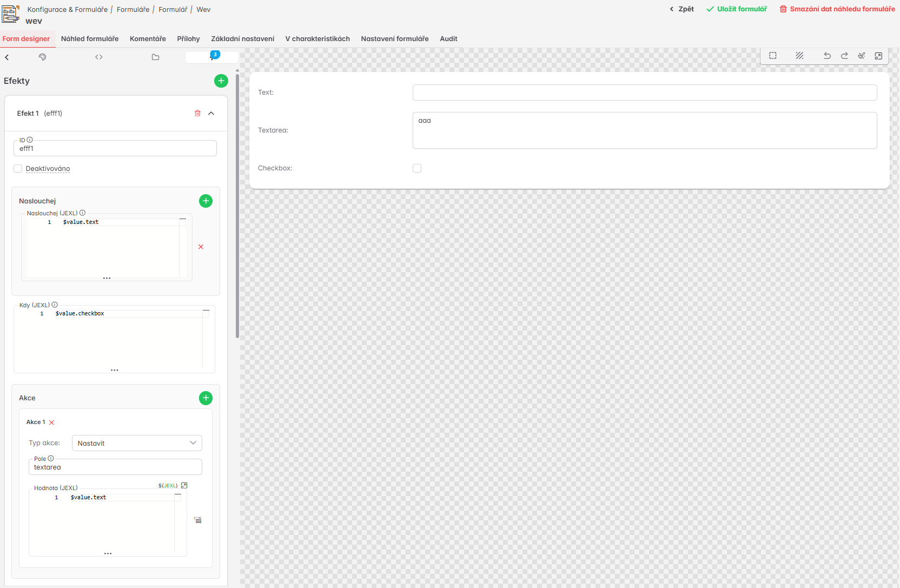This screenshot has width=900, height=588.
Task: Click the redo arrow in canvas toolbar
Action: pyautogui.click(x=844, y=56)
